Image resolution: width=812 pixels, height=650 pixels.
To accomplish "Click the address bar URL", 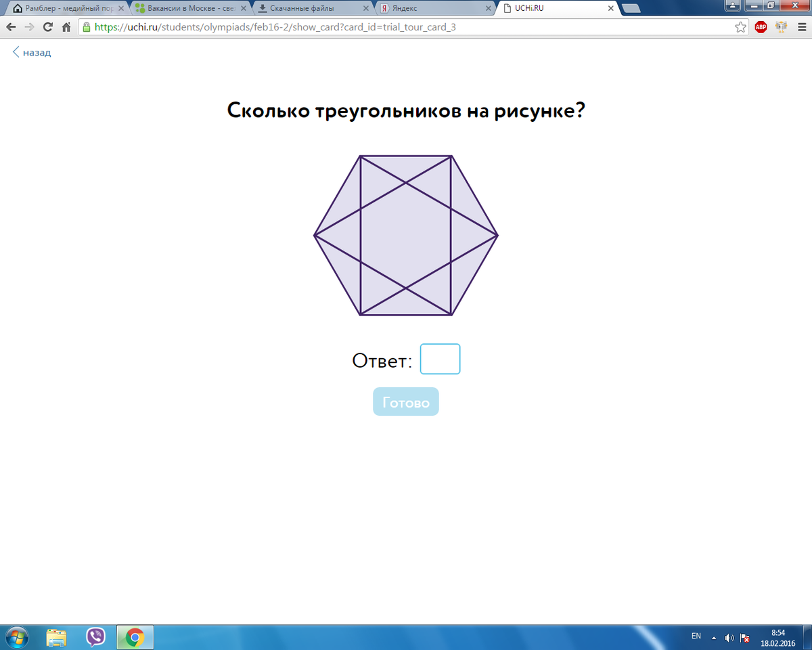I will tap(271, 27).
